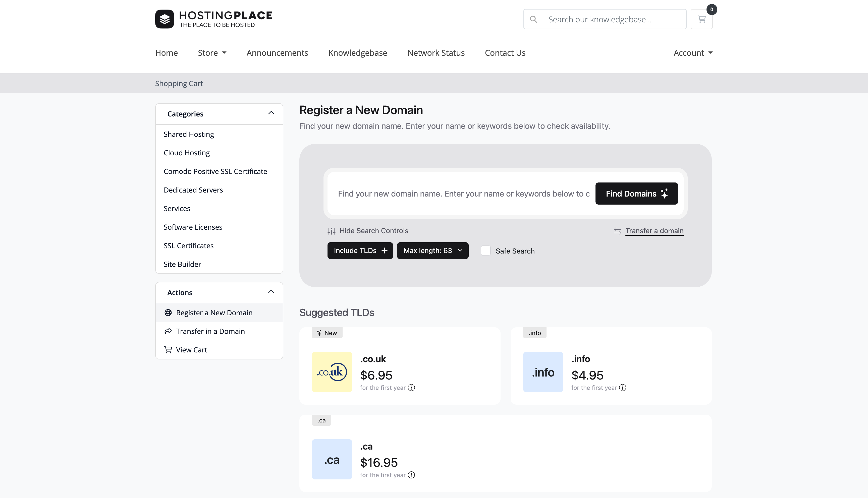The image size is (868, 498).
Task: Follow the Transfer a domain link
Action: (x=654, y=231)
